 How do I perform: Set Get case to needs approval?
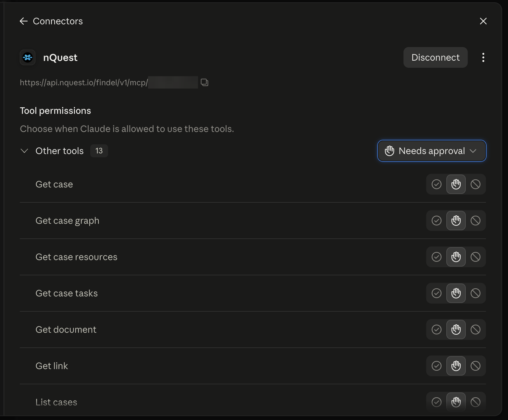456,184
